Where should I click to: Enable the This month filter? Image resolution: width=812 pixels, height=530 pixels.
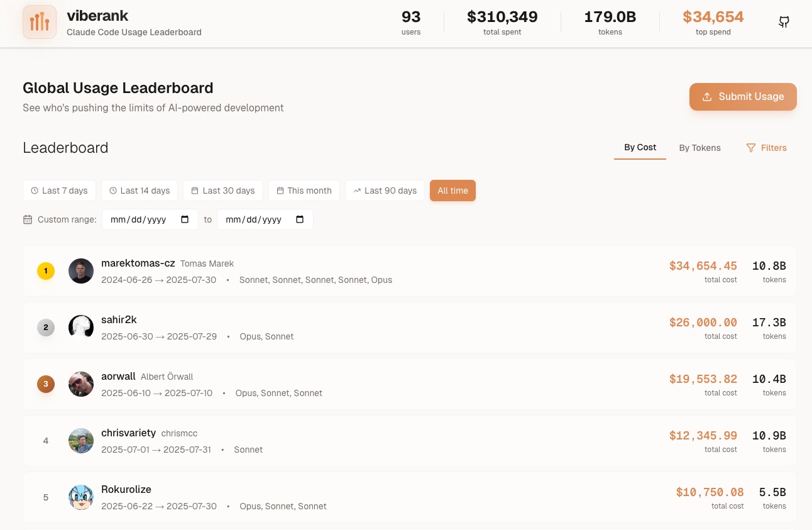[x=304, y=190]
